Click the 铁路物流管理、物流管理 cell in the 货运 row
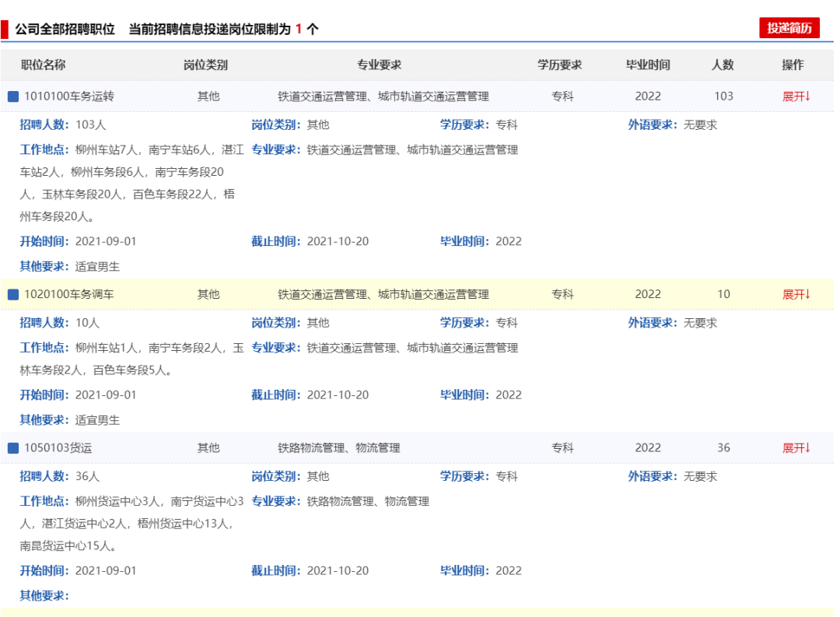The width and height of the screenshot is (840, 617). (339, 448)
